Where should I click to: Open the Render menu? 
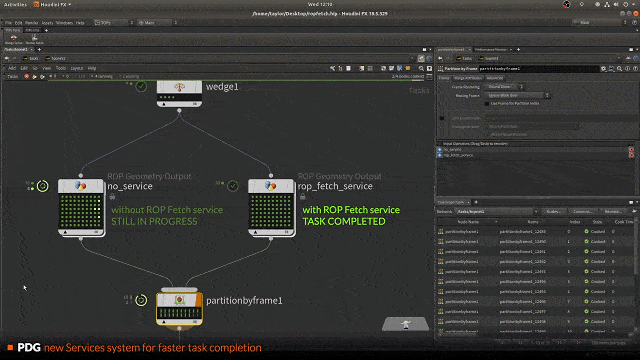pyautogui.click(x=31, y=23)
